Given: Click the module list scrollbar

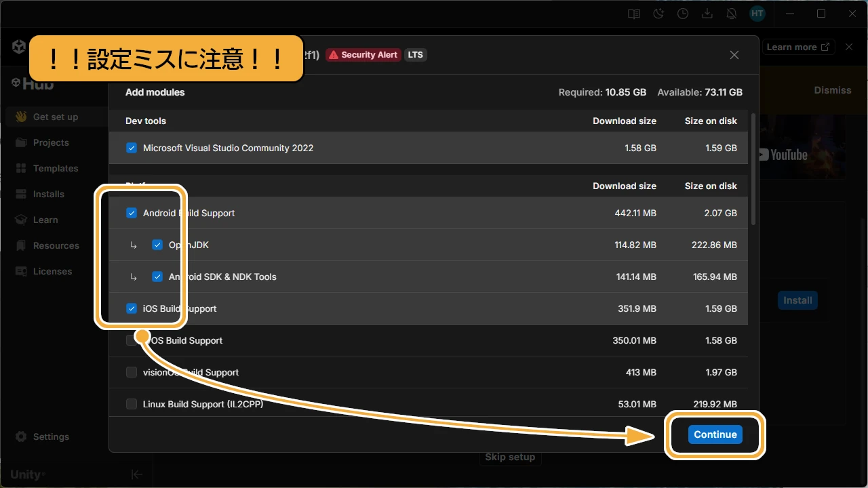Looking at the screenshot, I should 753,169.
